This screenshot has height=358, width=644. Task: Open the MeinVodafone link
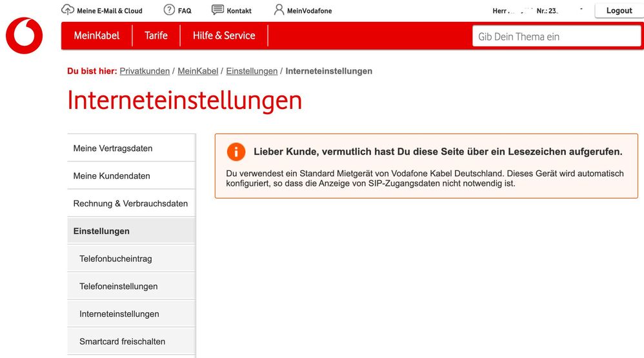pyautogui.click(x=309, y=11)
